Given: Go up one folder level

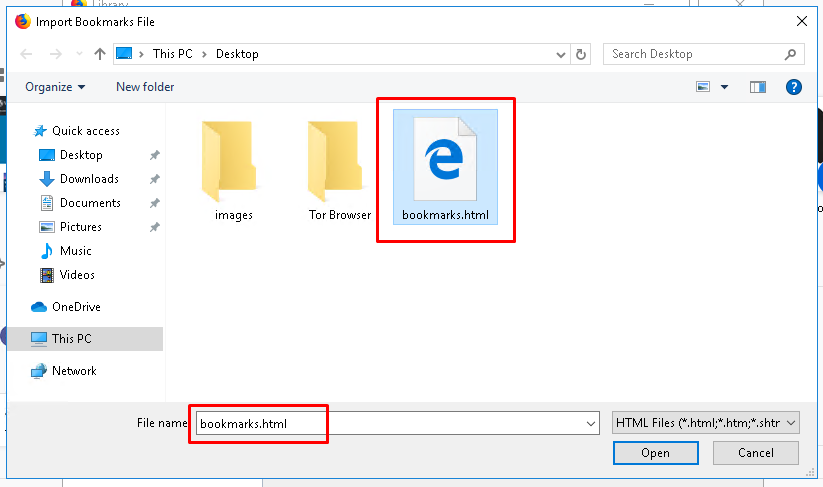Looking at the screenshot, I should coord(100,54).
